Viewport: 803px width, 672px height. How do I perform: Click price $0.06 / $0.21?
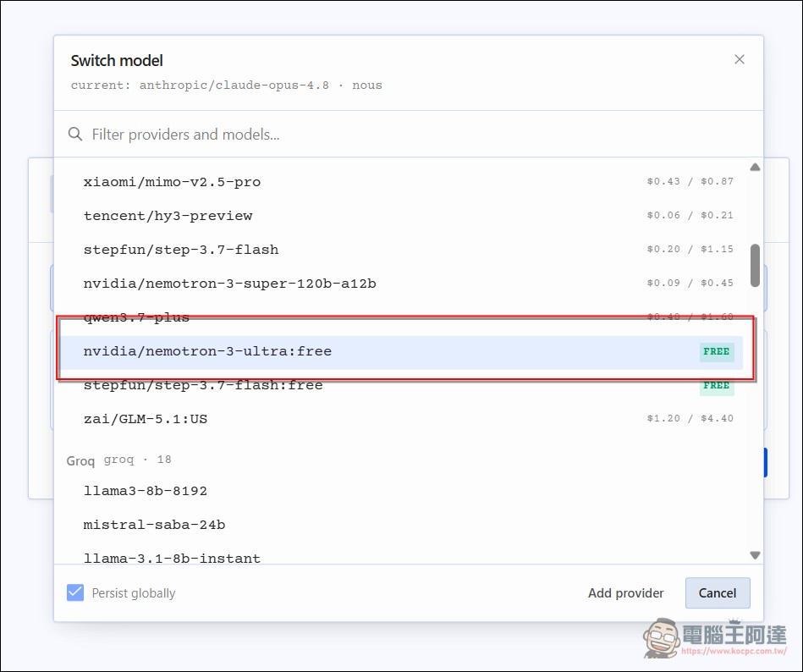click(x=690, y=215)
